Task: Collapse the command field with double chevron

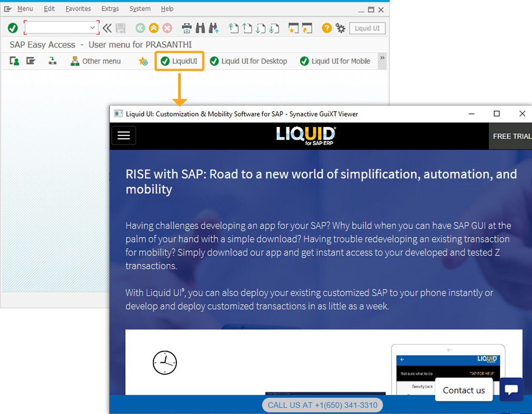Action: [107, 28]
